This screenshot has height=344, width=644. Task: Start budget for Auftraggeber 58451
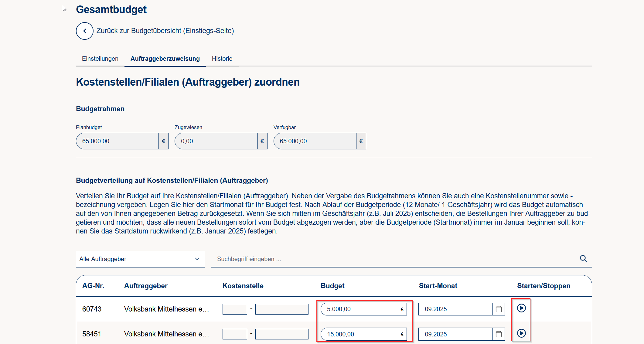[521, 333]
